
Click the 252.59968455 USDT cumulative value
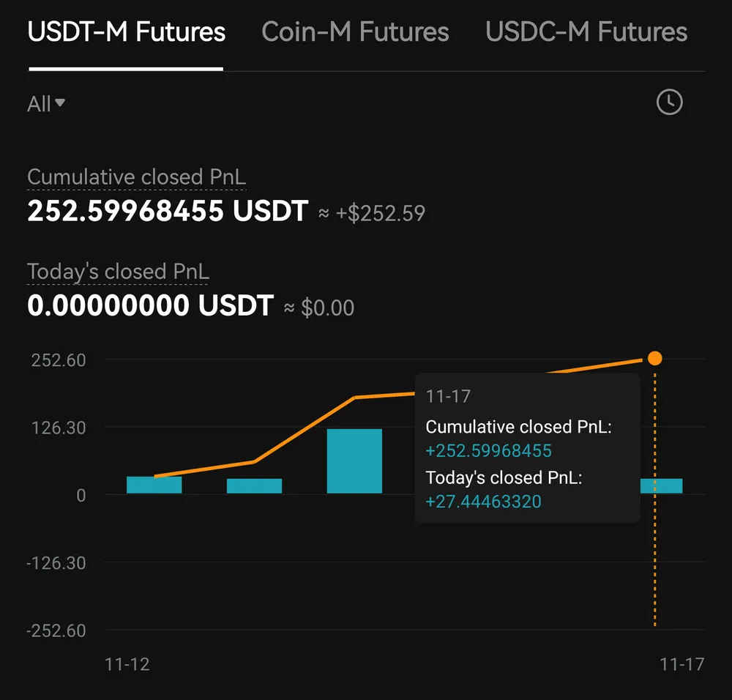(x=168, y=211)
